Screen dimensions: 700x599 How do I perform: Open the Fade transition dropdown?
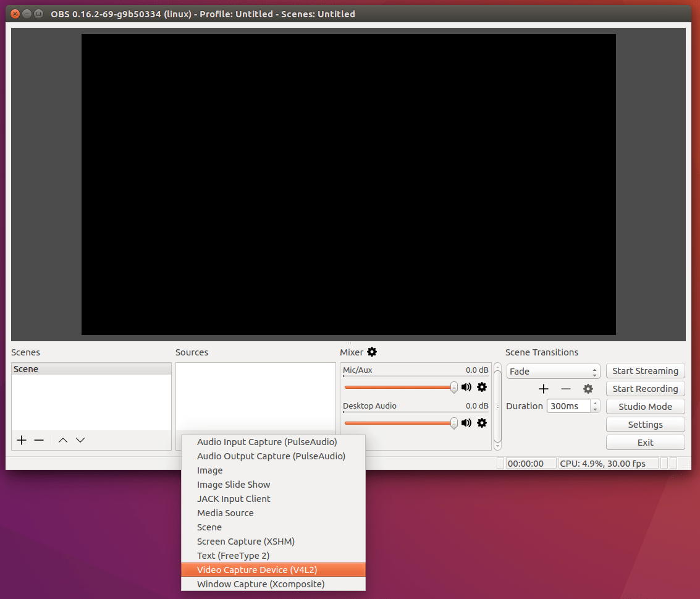pos(552,371)
